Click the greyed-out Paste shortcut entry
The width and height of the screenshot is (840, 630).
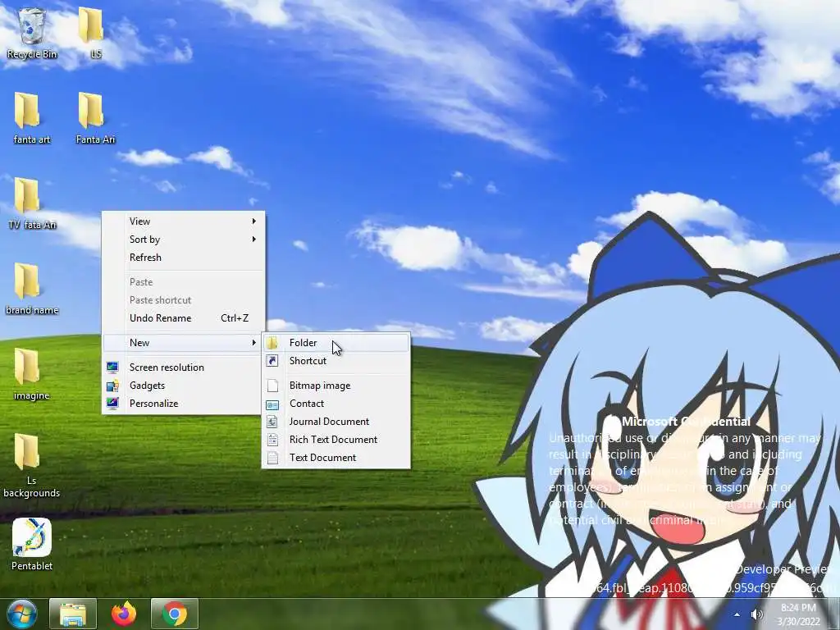click(x=183, y=300)
